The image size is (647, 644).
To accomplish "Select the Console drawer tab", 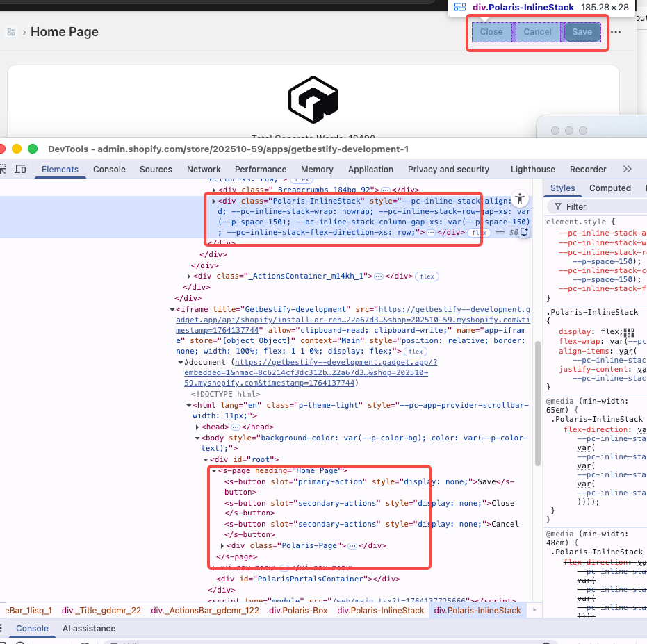I will [32, 629].
